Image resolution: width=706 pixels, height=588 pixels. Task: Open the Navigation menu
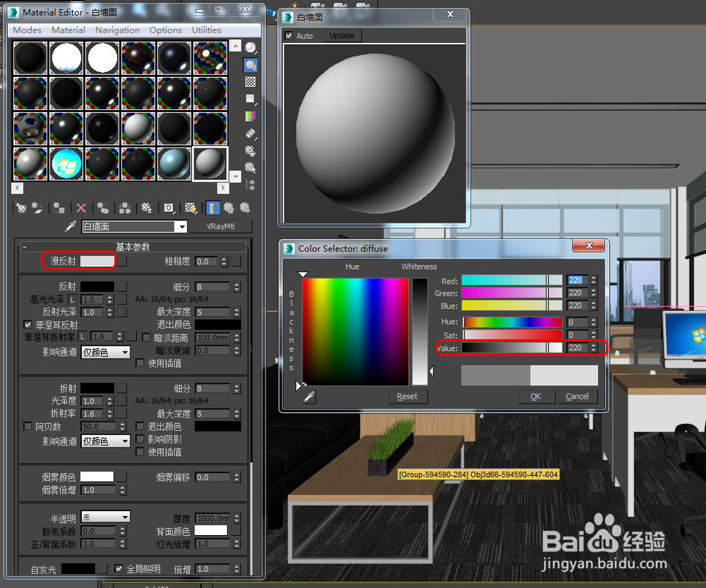[x=117, y=30]
